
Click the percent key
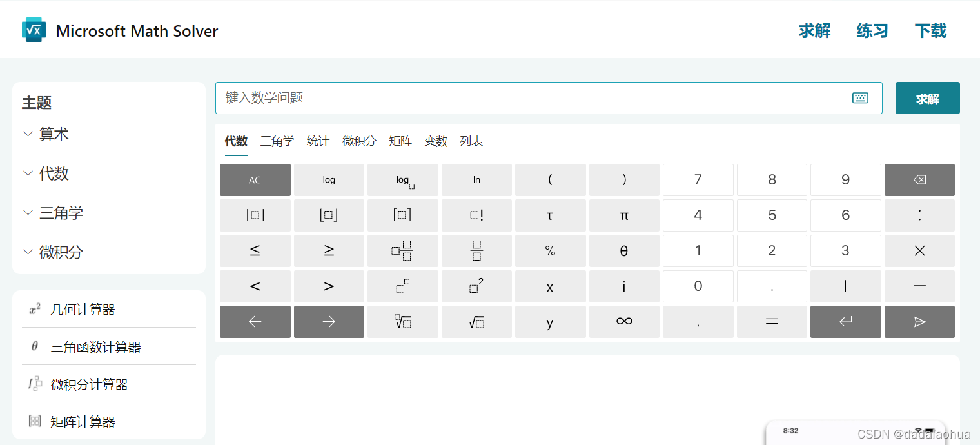pyautogui.click(x=550, y=251)
